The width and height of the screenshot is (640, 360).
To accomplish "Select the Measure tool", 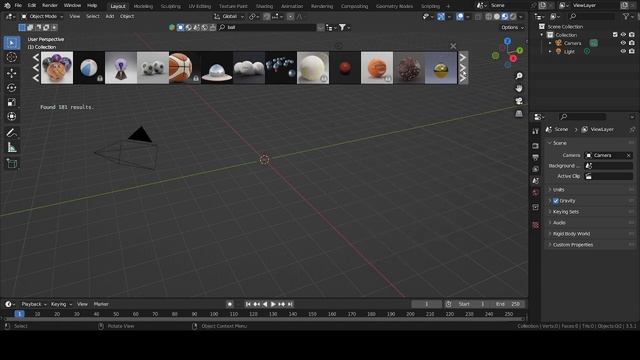I will [12, 147].
